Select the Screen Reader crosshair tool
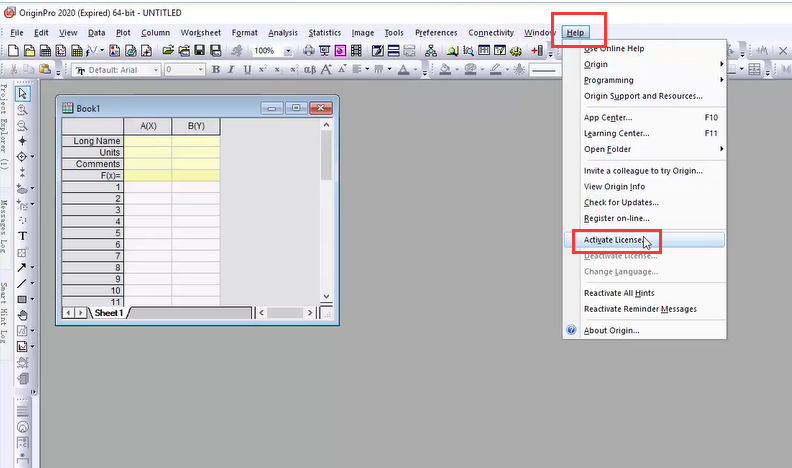Screen dimensions: 792x468 point(22,141)
